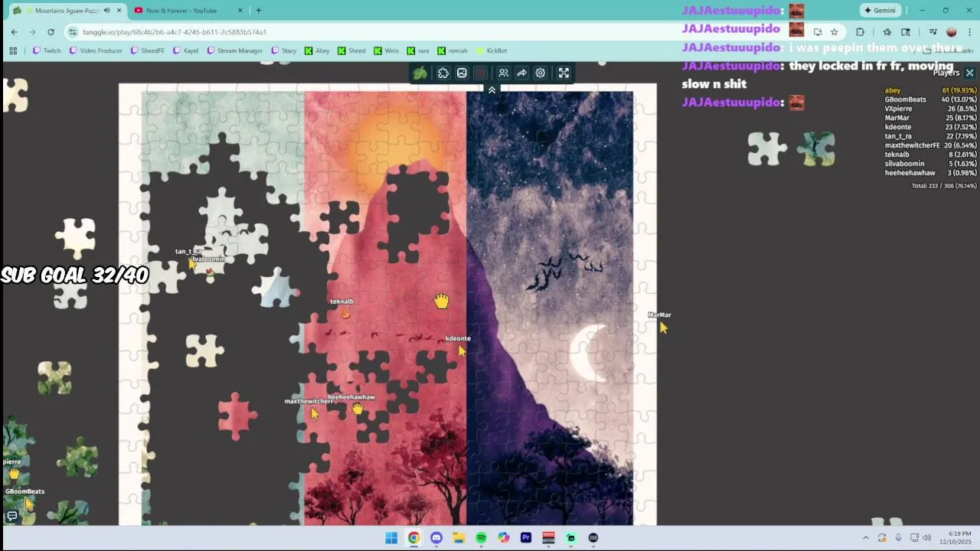Open the Stacy bookmark
980x551 pixels.
[283, 51]
